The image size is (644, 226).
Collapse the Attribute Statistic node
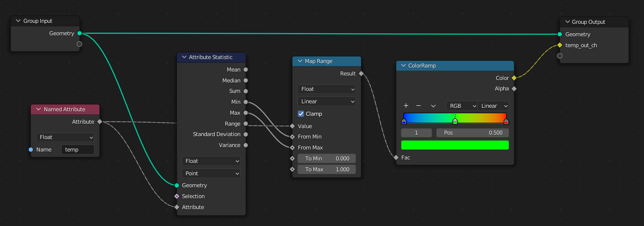[184, 58]
